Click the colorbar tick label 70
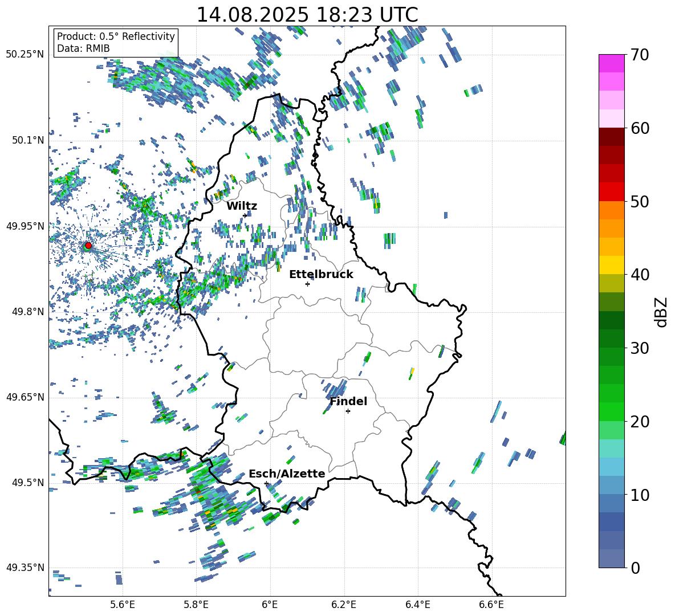675x616 pixels. (640, 55)
